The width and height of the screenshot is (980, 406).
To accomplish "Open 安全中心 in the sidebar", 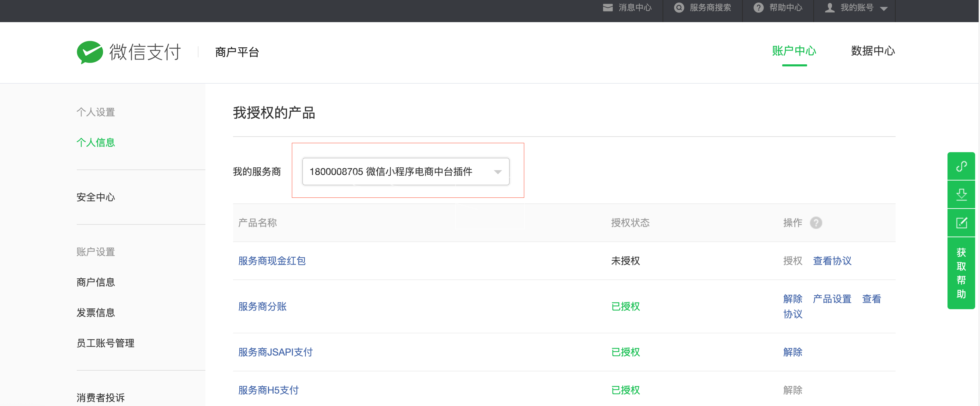I will coord(95,197).
